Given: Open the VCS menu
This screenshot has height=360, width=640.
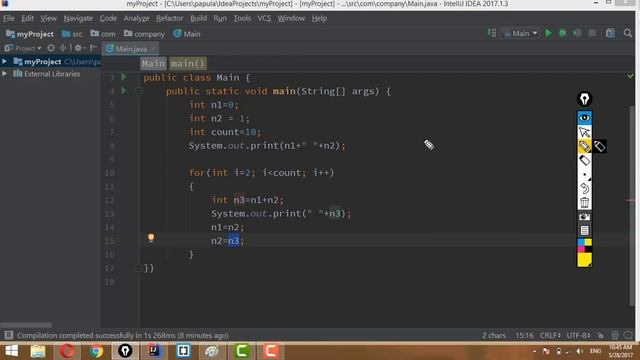Looking at the screenshot, I should pyautogui.click(x=264, y=18).
